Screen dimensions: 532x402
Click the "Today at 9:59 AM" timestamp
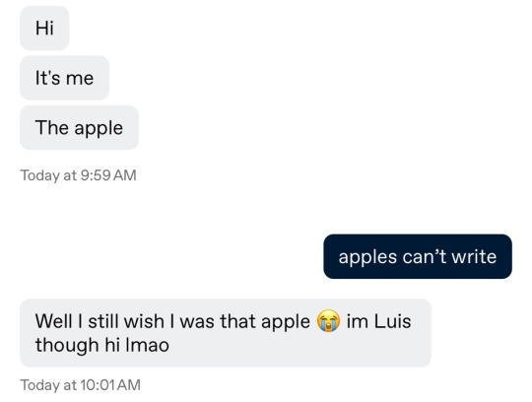click(79, 175)
